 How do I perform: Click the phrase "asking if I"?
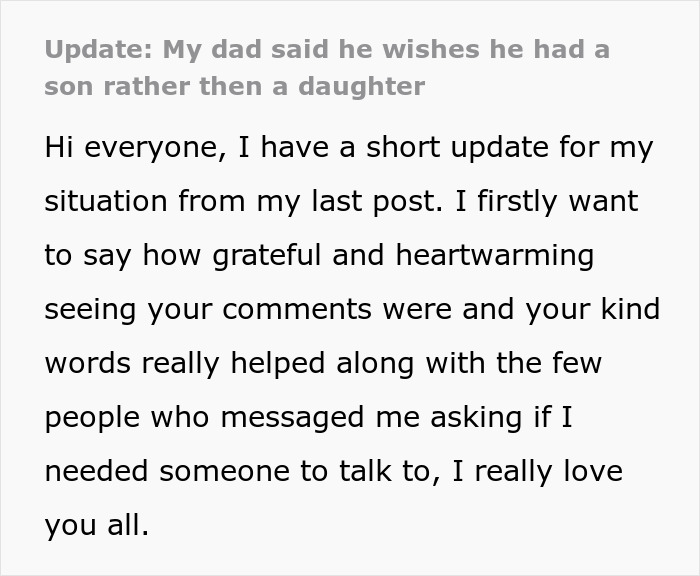pyautogui.click(x=501, y=417)
